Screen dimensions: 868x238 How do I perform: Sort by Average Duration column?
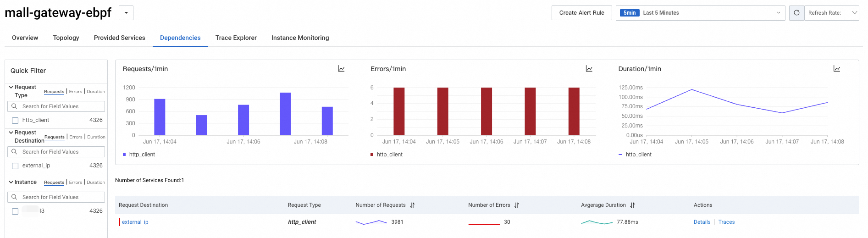632,205
